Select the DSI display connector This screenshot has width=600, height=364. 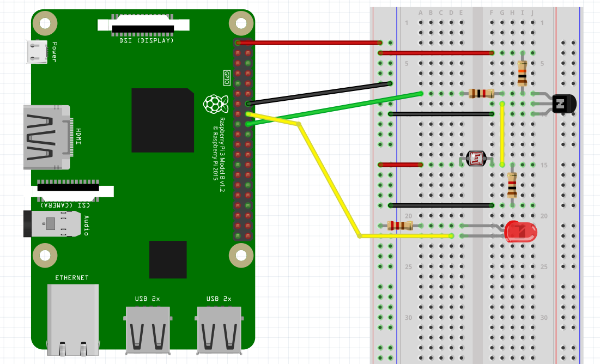(143, 25)
